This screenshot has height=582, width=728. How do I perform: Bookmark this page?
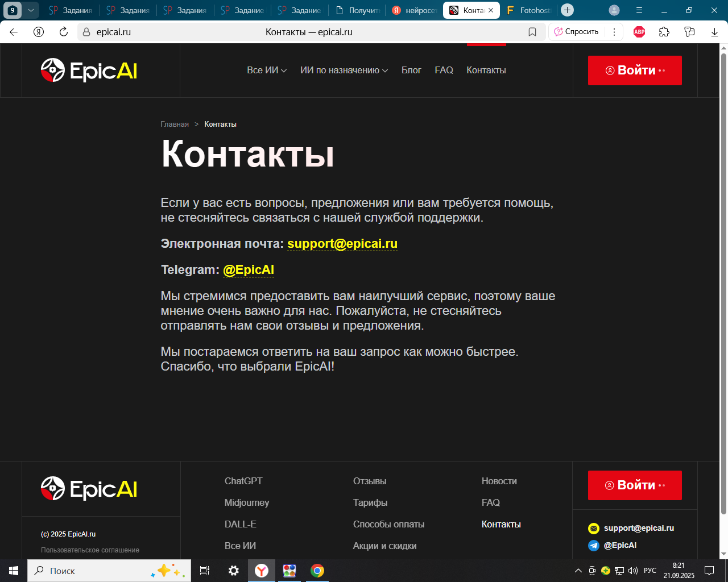tap(532, 32)
